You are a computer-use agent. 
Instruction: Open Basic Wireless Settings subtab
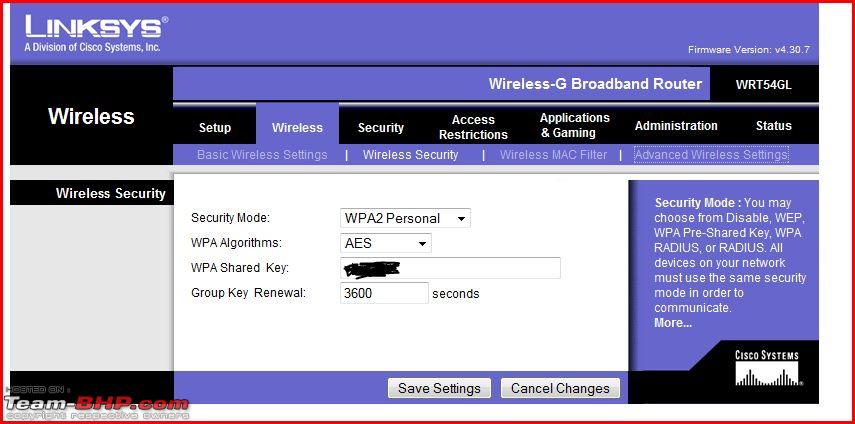[x=262, y=155]
